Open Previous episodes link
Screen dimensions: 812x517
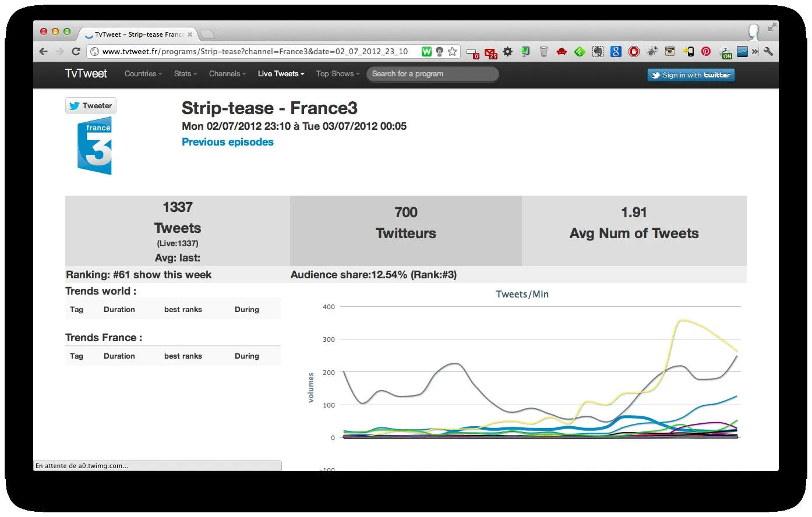(x=227, y=142)
